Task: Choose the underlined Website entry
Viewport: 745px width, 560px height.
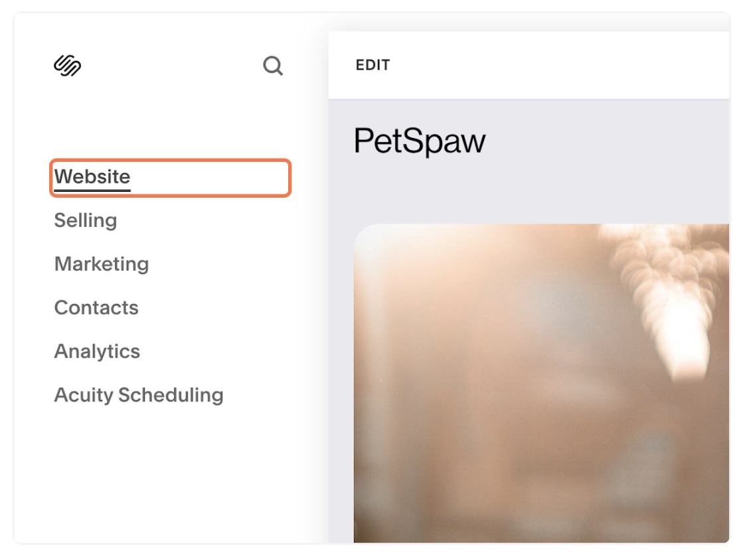Action: [x=92, y=176]
